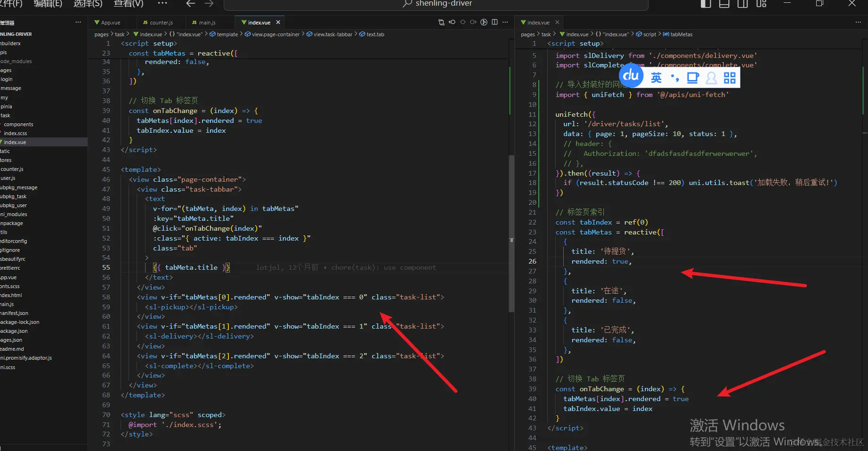Click the IME user account icon

tap(711, 78)
